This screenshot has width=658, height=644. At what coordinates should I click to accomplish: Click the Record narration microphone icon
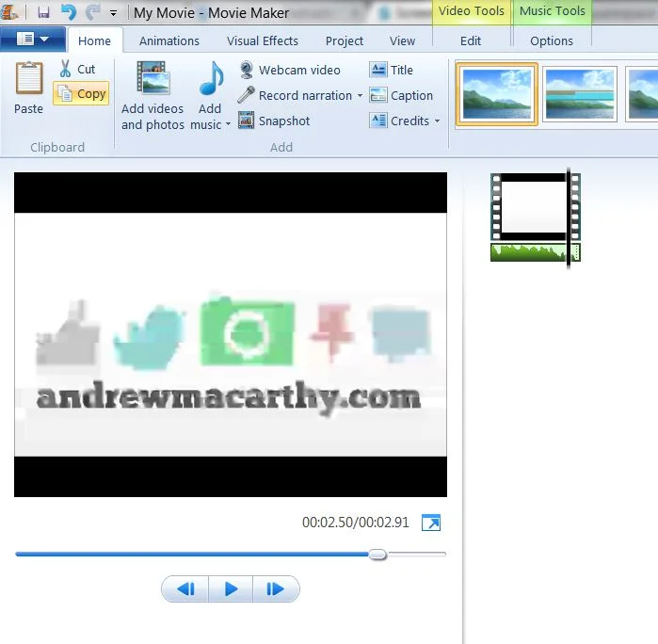[x=246, y=95]
